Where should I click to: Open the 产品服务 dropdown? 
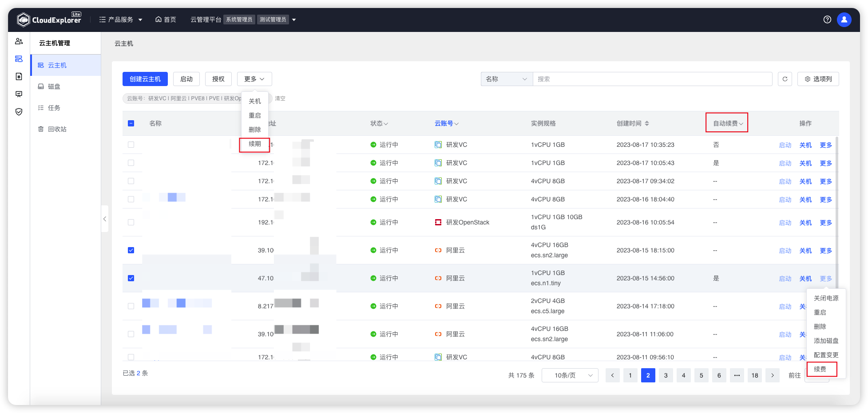[121, 20]
